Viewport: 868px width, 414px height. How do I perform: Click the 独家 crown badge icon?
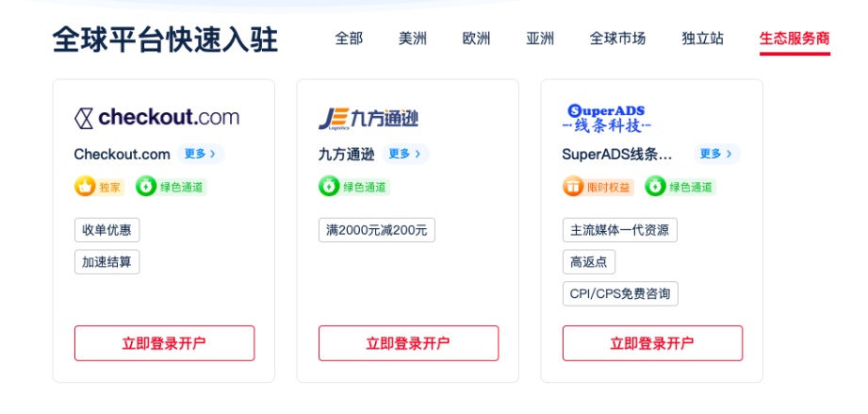85,187
